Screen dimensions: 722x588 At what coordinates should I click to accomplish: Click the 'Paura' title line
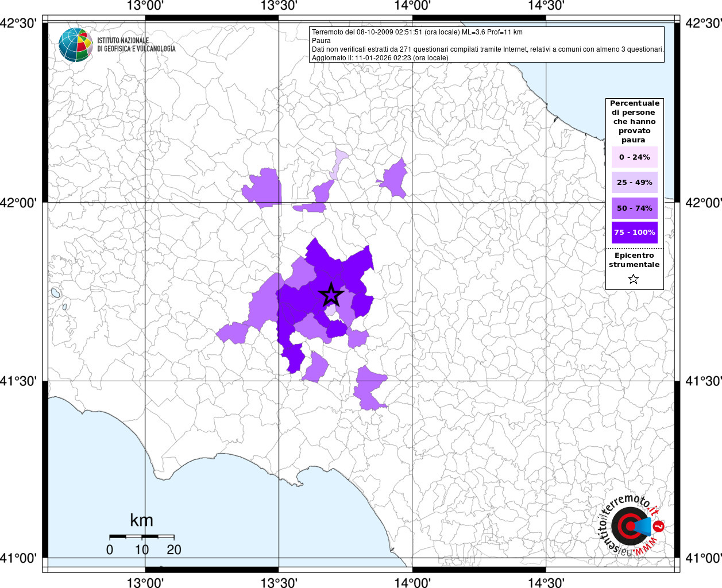321,41
